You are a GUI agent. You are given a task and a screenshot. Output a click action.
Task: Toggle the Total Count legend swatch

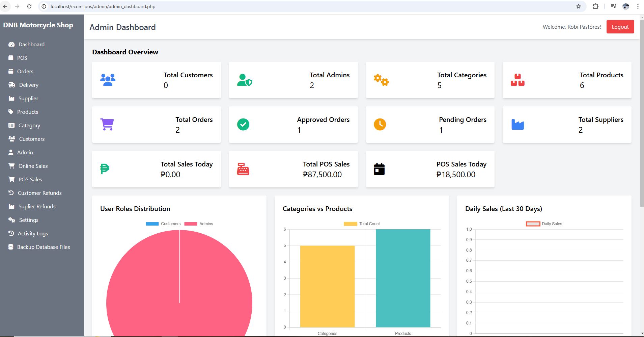pos(350,224)
